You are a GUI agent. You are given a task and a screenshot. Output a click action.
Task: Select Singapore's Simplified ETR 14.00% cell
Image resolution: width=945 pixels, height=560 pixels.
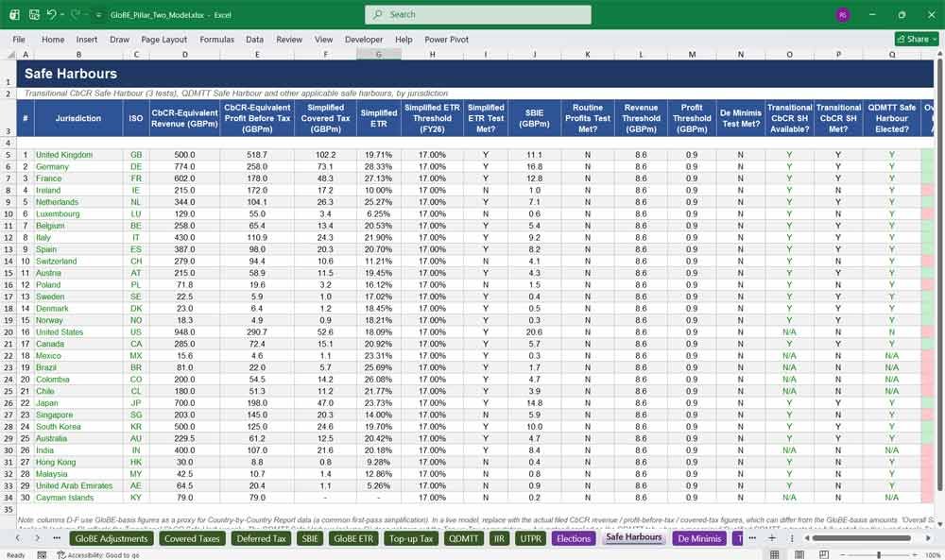(379, 415)
